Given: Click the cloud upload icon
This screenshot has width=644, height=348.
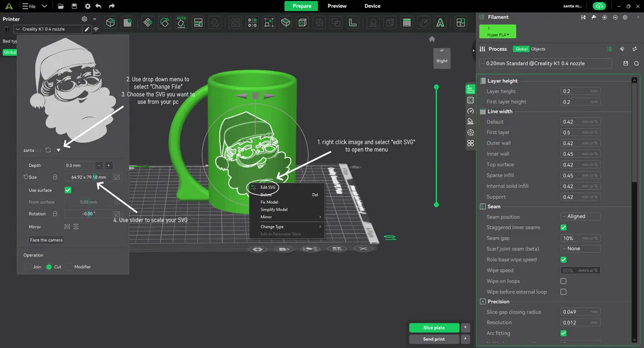Looking at the screenshot, I should [598, 6].
